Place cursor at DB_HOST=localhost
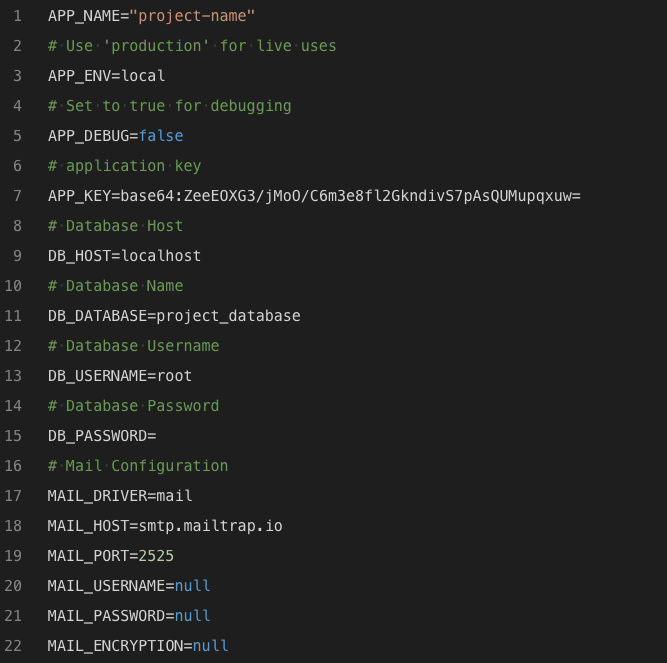This screenshot has height=663, width=667. click(124, 256)
